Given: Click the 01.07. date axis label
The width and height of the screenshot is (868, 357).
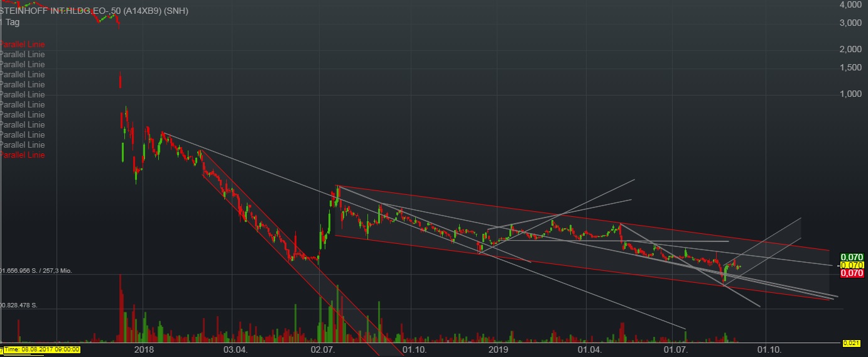Looking at the screenshot, I should pyautogui.click(x=675, y=349).
